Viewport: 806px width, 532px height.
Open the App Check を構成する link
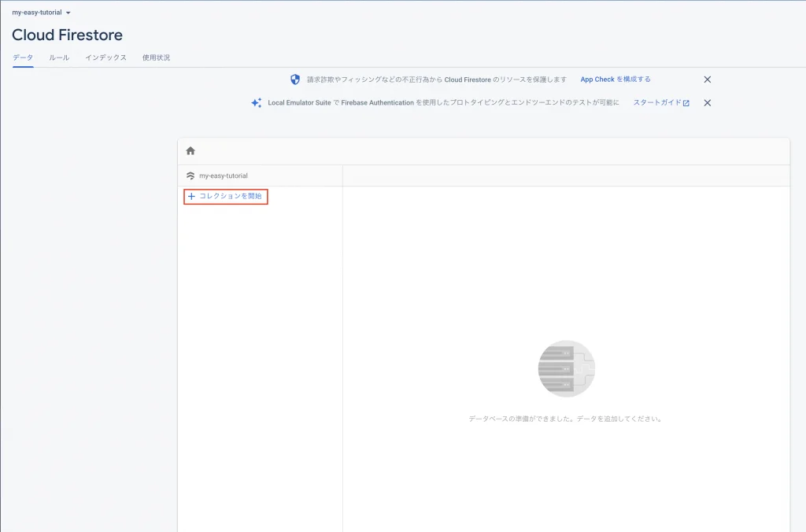pyautogui.click(x=616, y=79)
